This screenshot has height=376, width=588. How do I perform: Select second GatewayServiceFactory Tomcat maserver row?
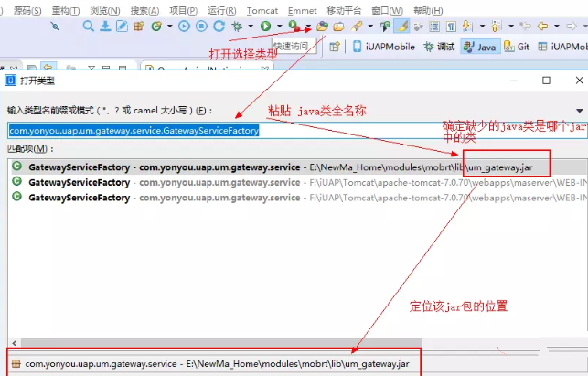pos(297,182)
